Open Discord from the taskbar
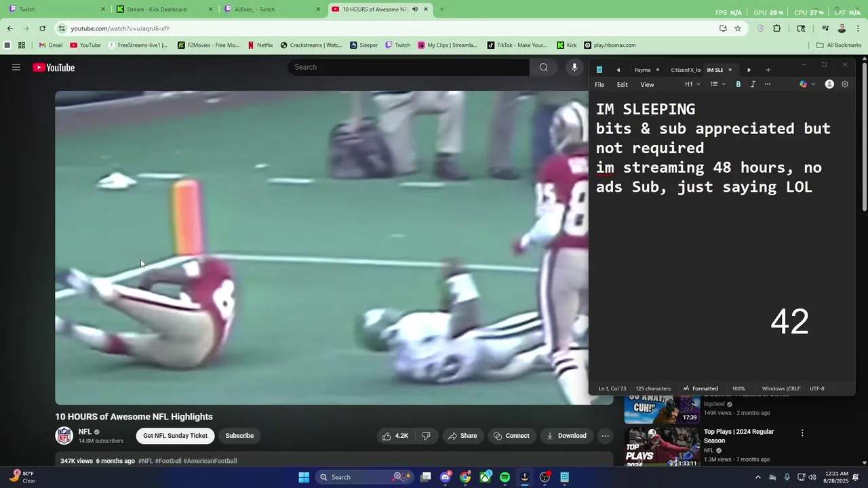The height and width of the screenshot is (488, 868). coord(446,477)
